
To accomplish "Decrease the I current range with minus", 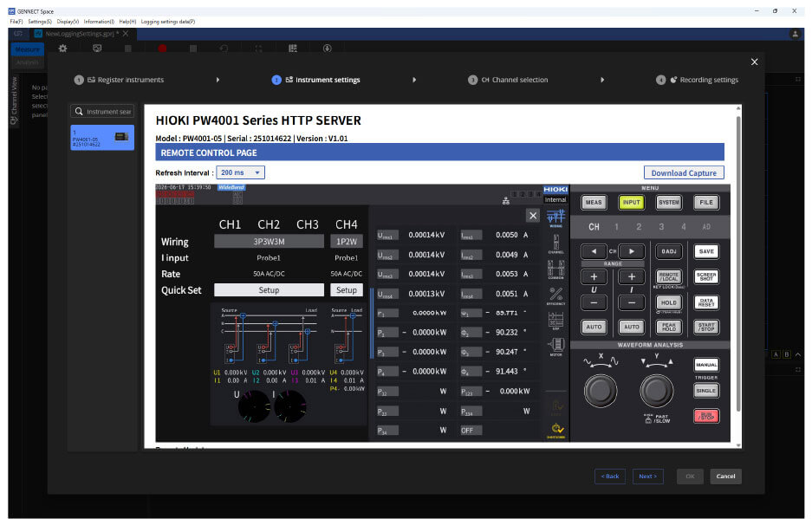I will click(632, 302).
